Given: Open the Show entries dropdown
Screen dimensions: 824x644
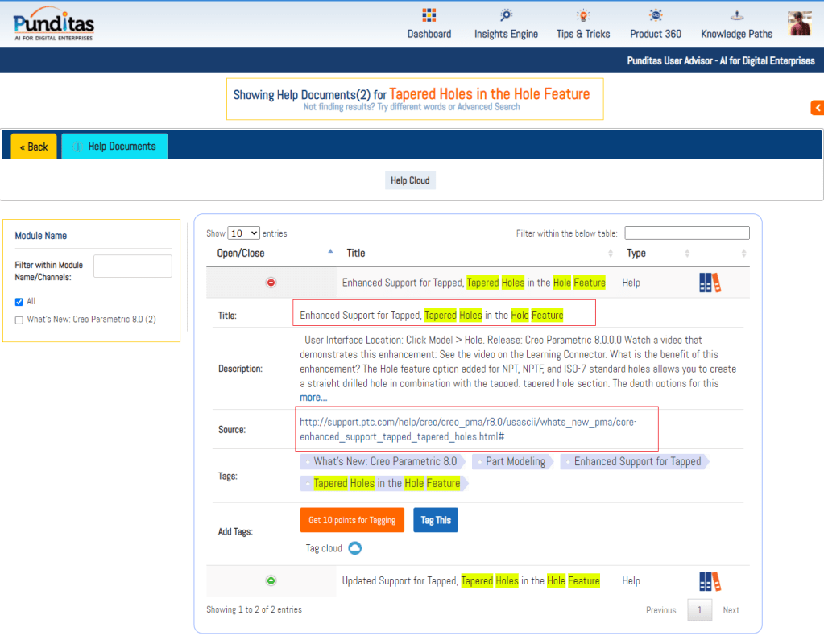Looking at the screenshot, I should tap(243, 233).
